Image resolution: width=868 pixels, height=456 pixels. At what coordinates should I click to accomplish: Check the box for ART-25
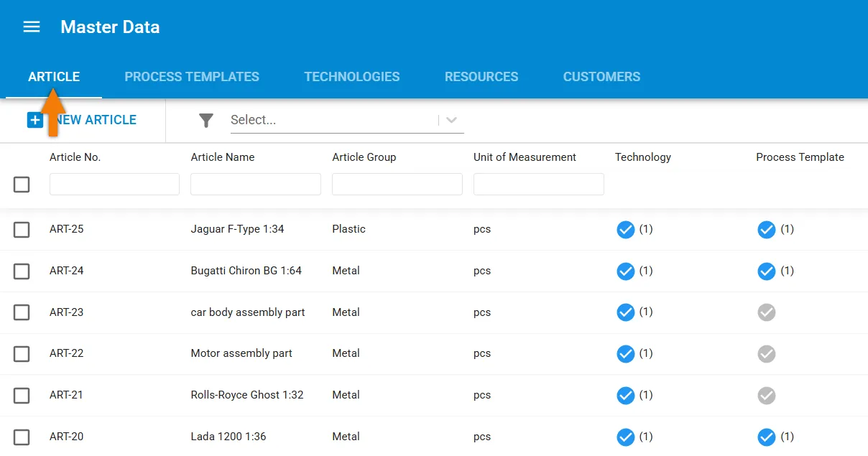[x=22, y=230]
